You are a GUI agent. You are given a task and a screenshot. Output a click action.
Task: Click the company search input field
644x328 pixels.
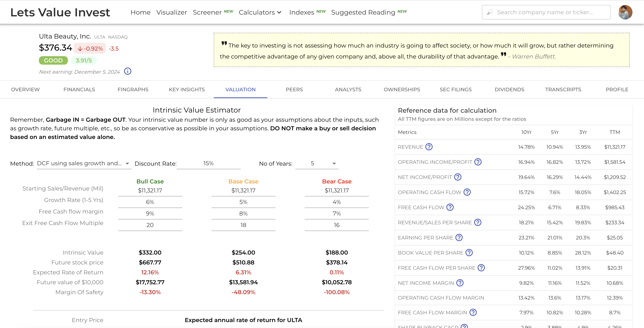coord(546,12)
